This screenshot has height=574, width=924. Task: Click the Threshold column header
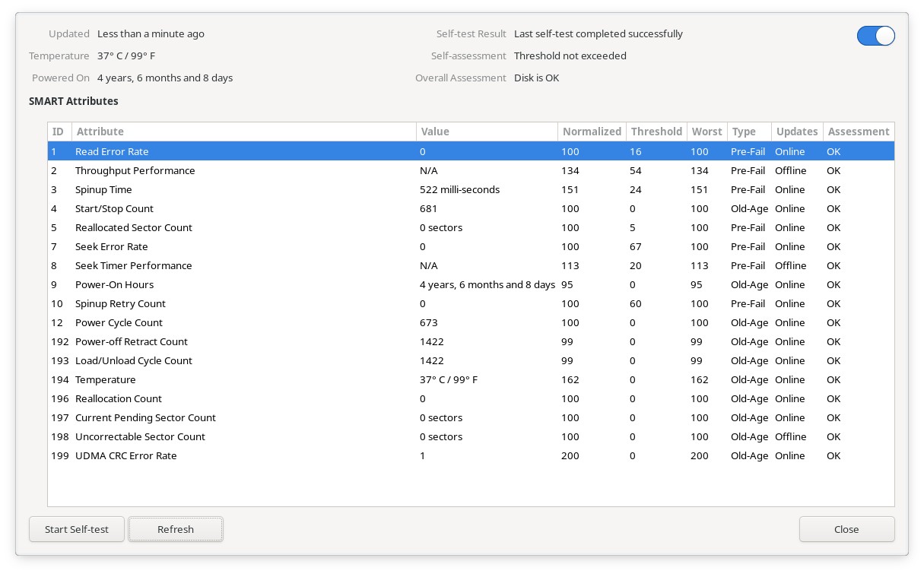click(656, 132)
